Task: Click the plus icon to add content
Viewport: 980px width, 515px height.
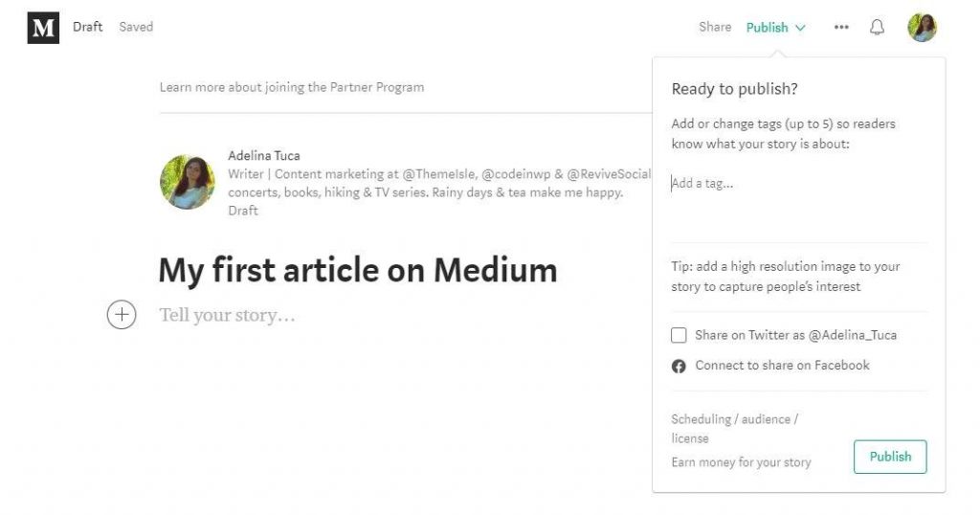Action: click(x=122, y=315)
